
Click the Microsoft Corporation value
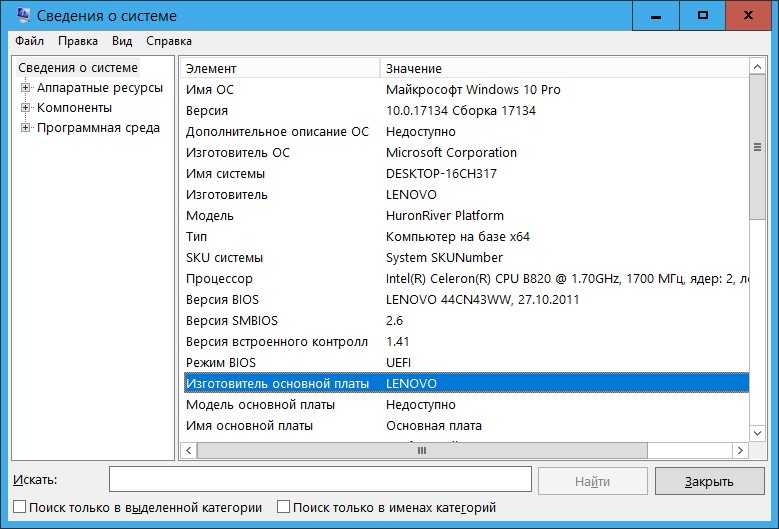[x=451, y=152]
